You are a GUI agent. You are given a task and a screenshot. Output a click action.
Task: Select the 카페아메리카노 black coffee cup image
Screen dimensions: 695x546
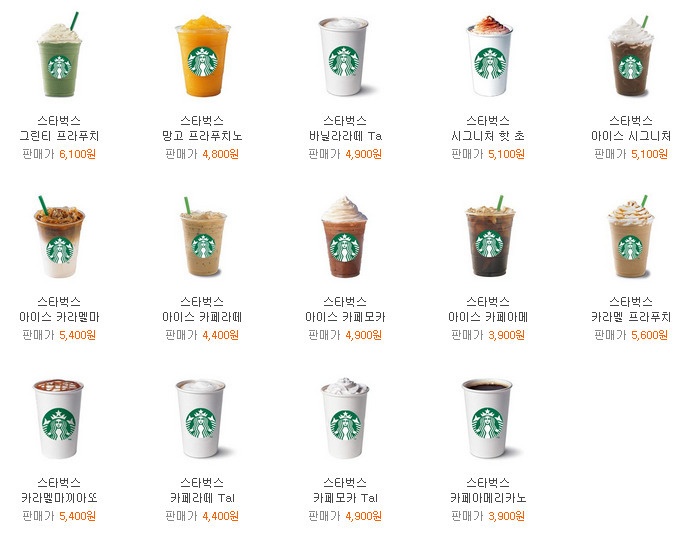point(488,419)
